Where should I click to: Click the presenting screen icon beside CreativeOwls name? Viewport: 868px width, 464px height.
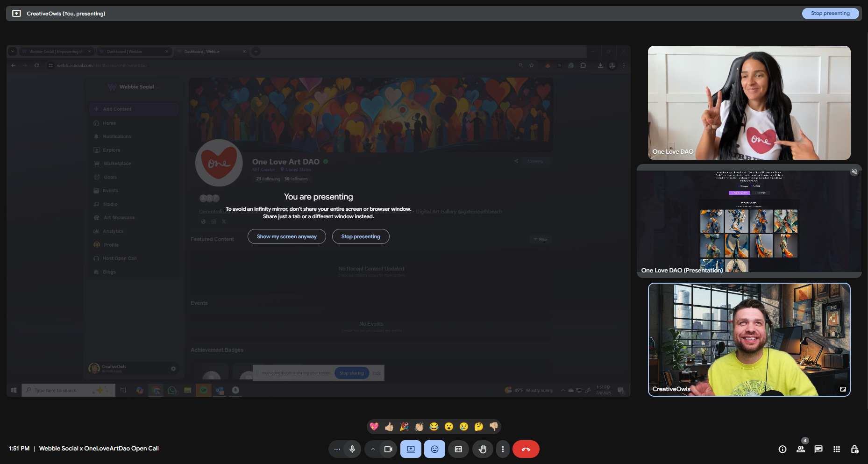[16, 14]
